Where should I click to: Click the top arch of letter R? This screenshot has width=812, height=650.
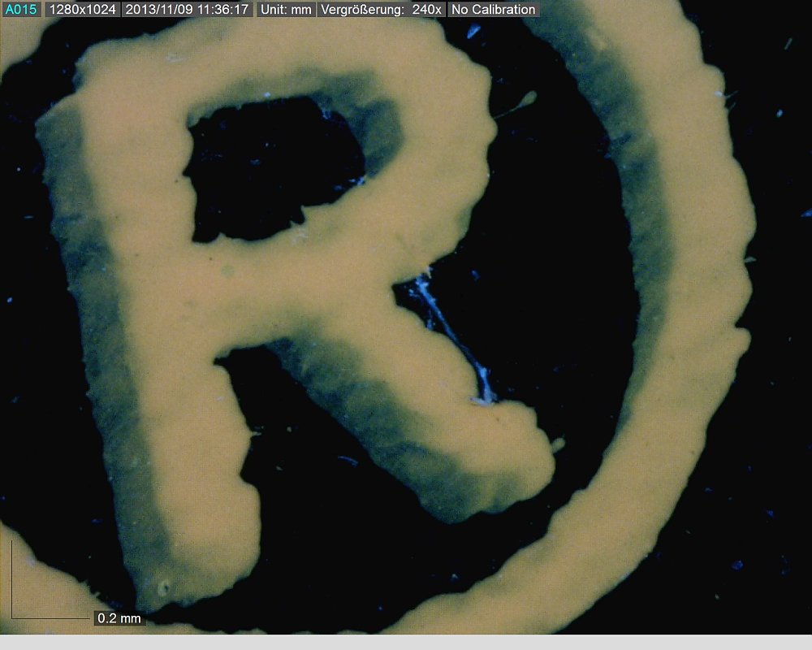tap(325, 69)
